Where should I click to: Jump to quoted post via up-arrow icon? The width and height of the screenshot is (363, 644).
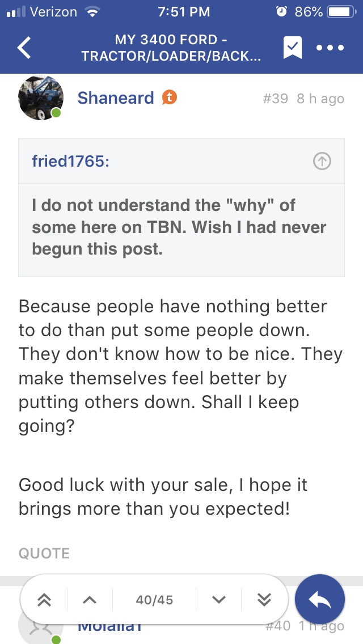(x=322, y=162)
